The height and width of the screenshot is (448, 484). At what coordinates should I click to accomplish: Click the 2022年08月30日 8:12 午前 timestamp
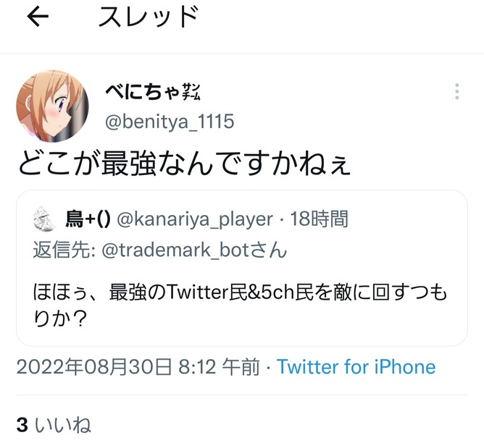click(138, 367)
